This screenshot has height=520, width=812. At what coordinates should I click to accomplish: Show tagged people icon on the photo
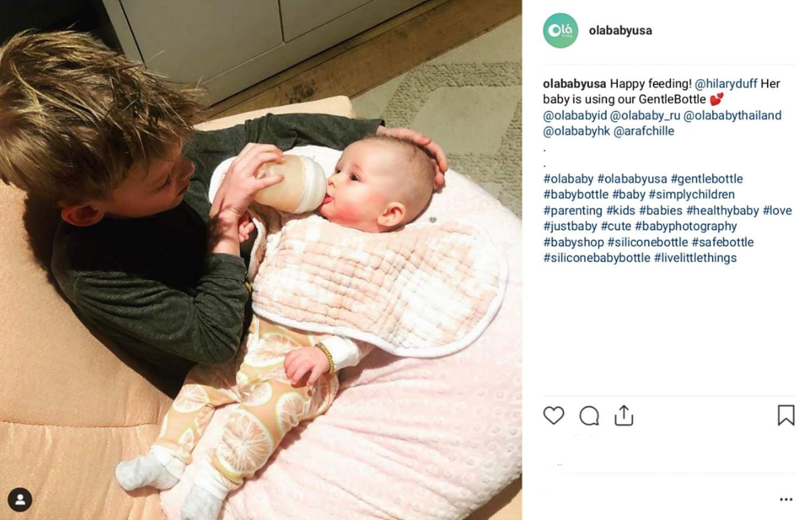(20, 500)
